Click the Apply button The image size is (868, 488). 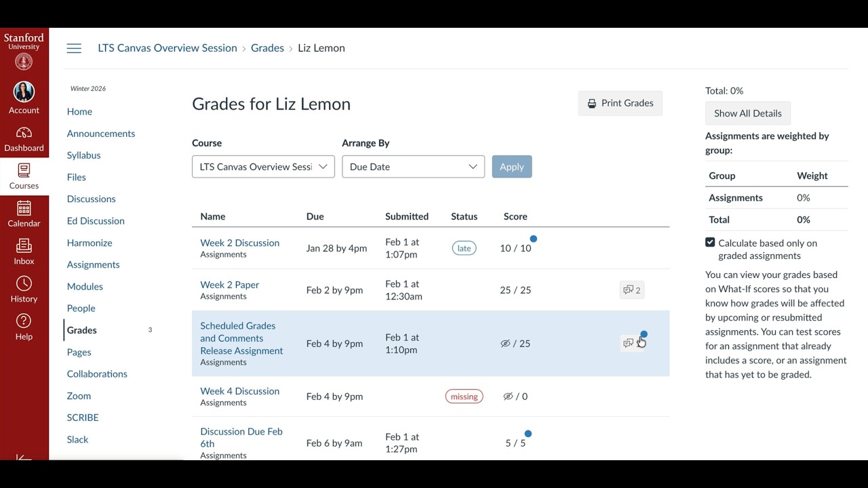(512, 167)
